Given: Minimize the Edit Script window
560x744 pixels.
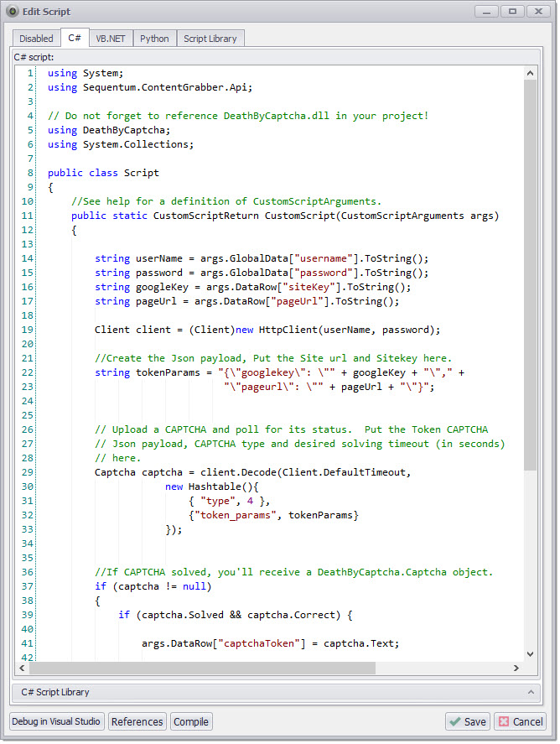Looking at the screenshot, I should point(488,11).
